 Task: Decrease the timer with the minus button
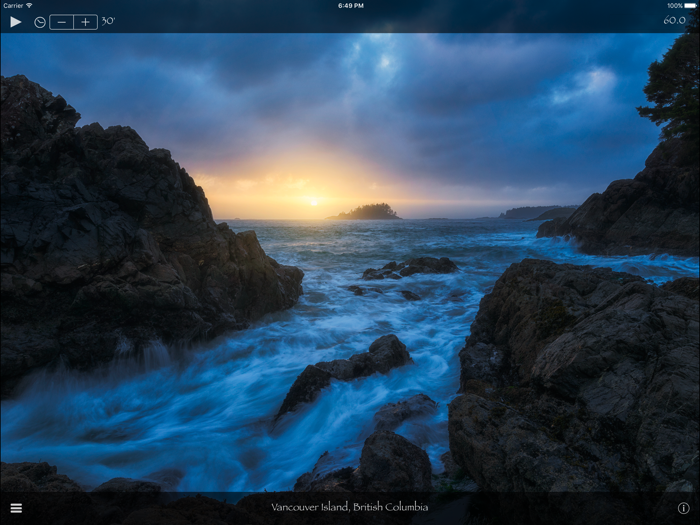pyautogui.click(x=62, y=22)
